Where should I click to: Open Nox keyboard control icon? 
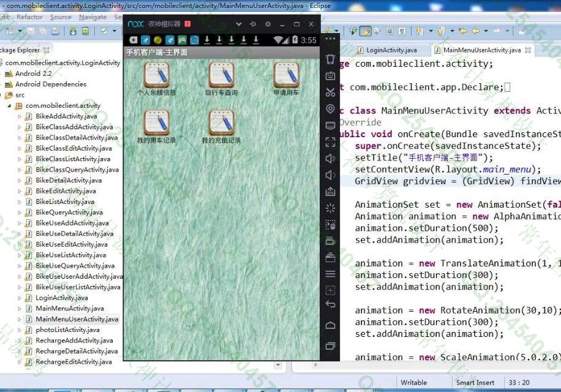tap(330, 76)
